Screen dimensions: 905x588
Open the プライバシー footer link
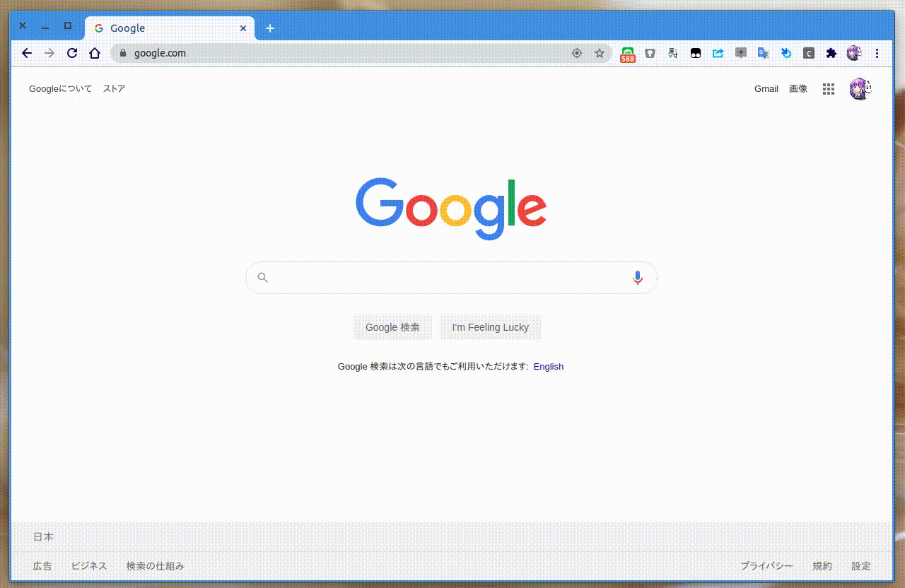766,566
